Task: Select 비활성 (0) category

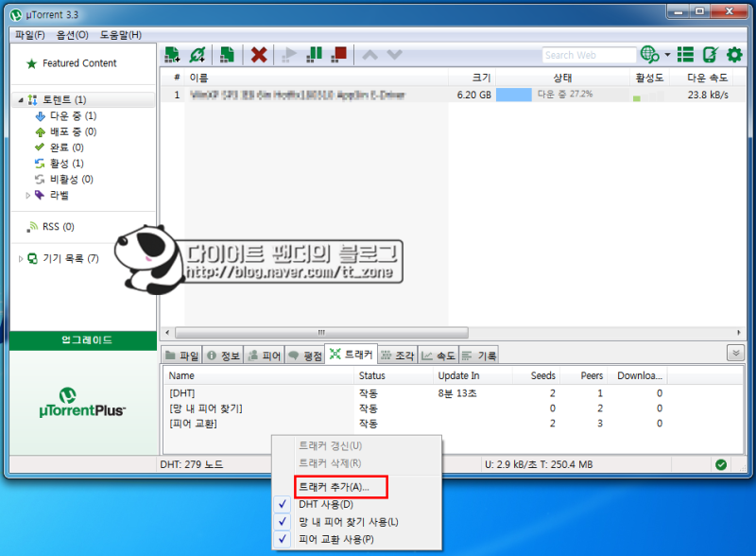Action: [x=72, y=179]
